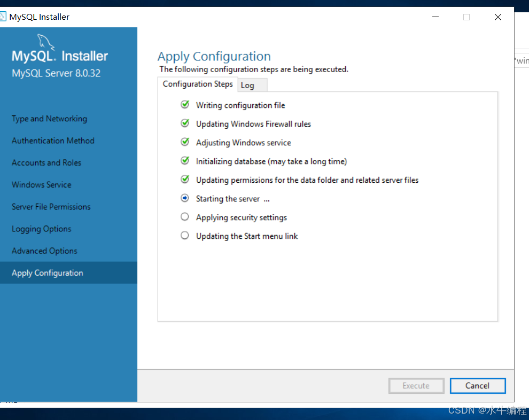Open the Windows Service step
The height and width of the screenshot is (420, 529).
coord(42,185)
